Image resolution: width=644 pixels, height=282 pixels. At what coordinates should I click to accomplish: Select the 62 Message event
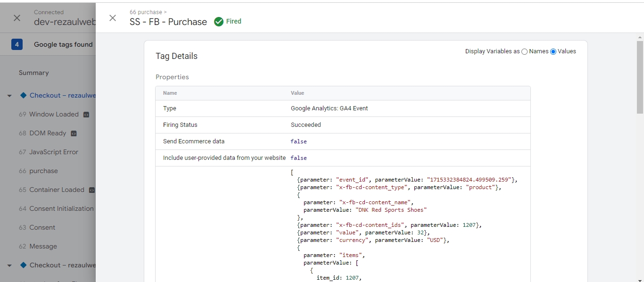[38, 246]
